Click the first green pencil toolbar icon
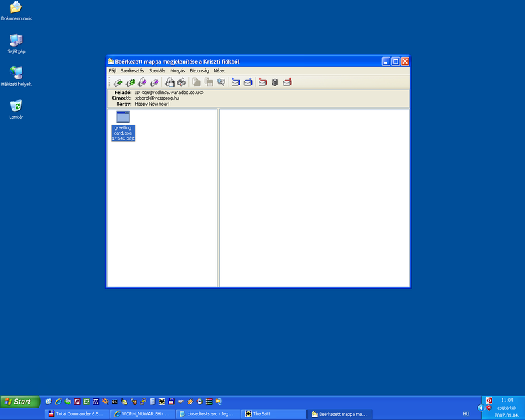Image resolution: width=525 pixels, height=420 pixels. (118, 82)
